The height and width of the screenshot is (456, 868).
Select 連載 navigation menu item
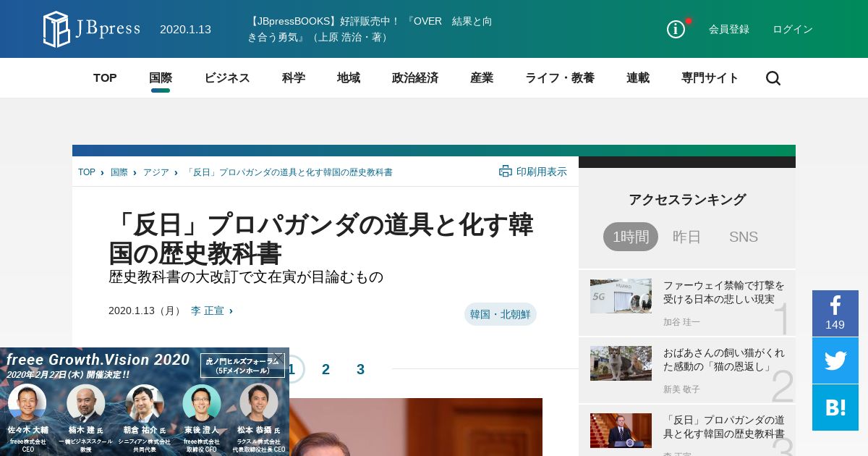click(x=638, y=78)
